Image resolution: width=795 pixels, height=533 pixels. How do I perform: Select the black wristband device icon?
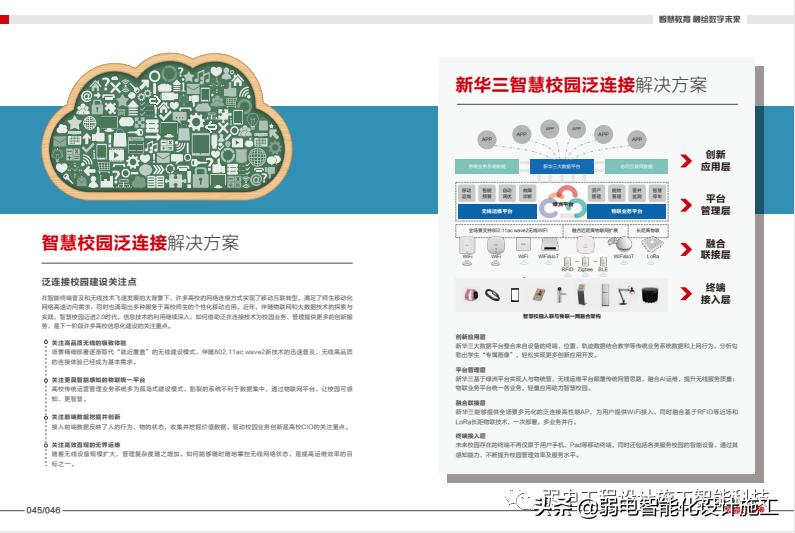(492, 294)
